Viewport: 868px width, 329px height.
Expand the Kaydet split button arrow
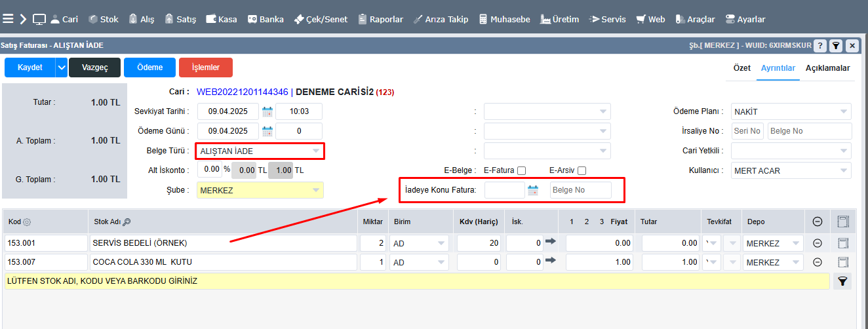click(61, 68)
